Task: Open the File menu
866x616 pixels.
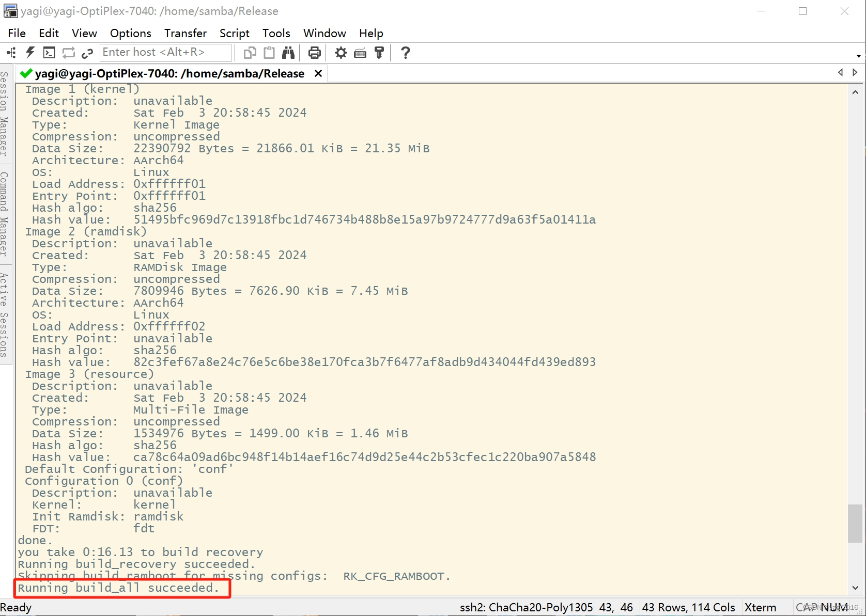Action: pos(17,33)
